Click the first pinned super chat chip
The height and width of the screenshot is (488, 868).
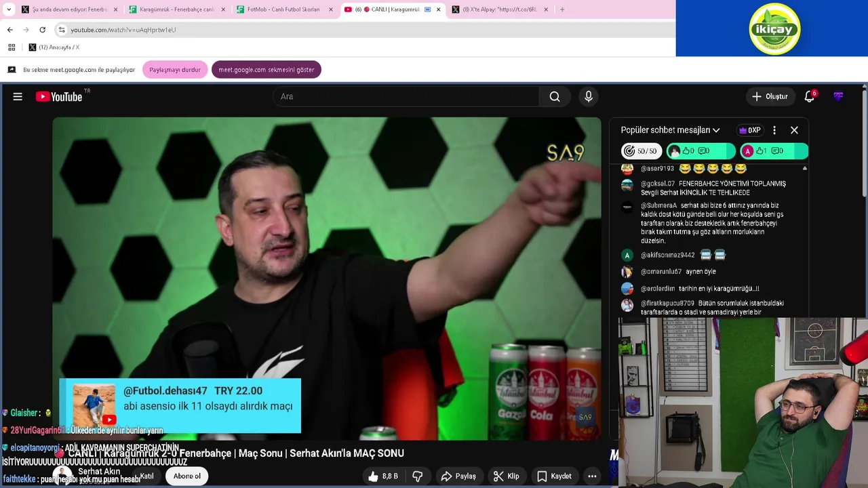(701, 151)
